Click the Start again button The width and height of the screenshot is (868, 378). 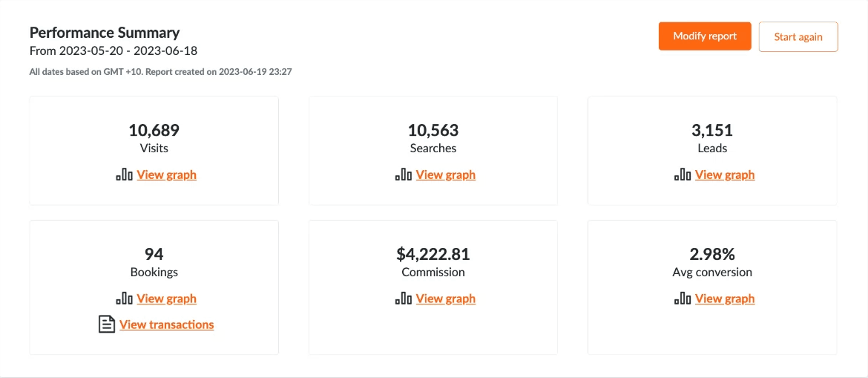pos(798,37)
